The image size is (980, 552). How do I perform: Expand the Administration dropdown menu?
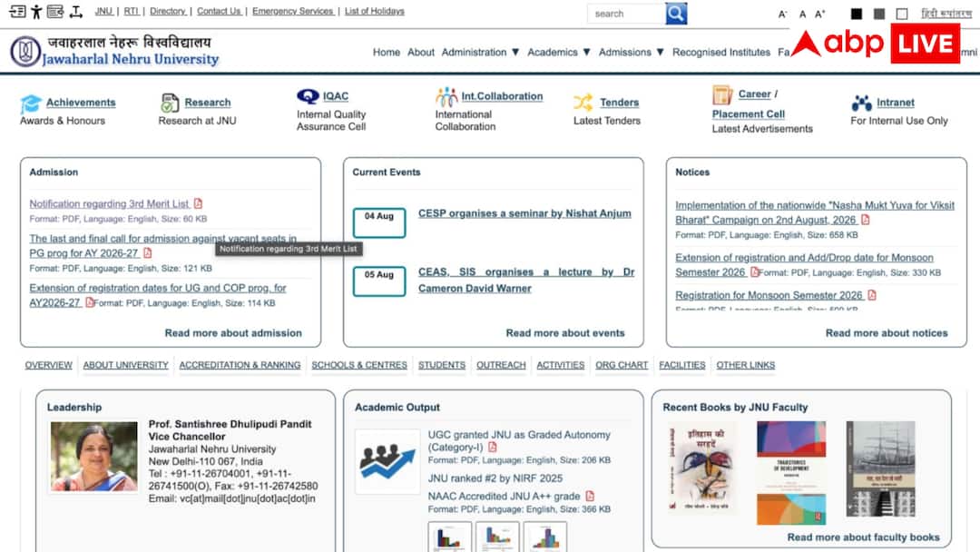480,53
